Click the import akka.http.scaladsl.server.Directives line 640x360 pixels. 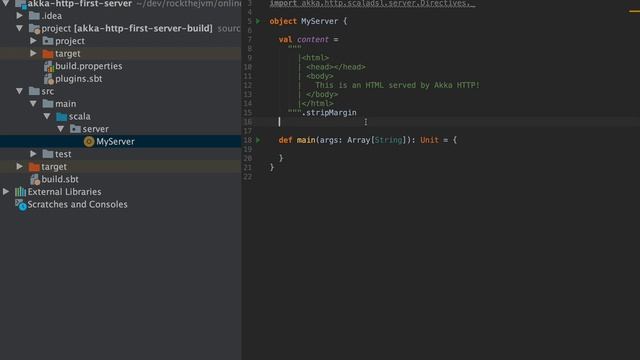click(372, 3)
